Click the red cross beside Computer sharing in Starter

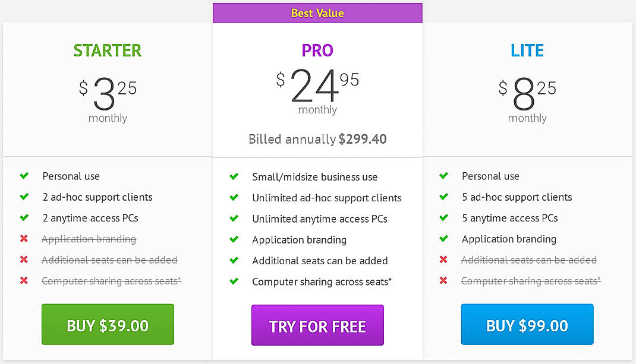pyautogui.click(x=24, y=281)
